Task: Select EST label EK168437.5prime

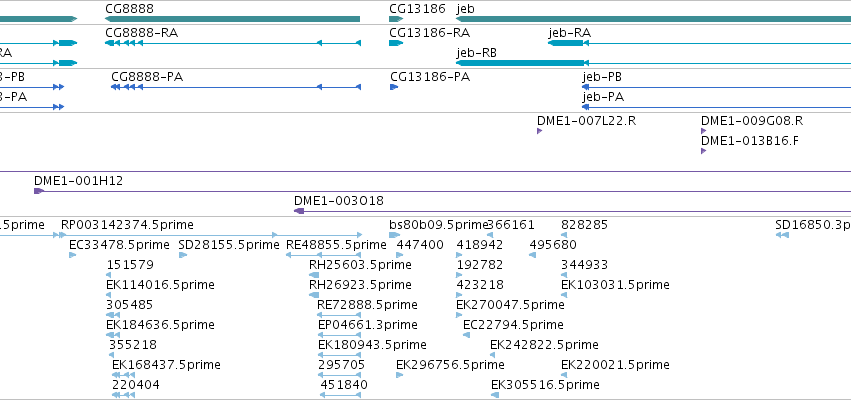Action: click(167, 365)
